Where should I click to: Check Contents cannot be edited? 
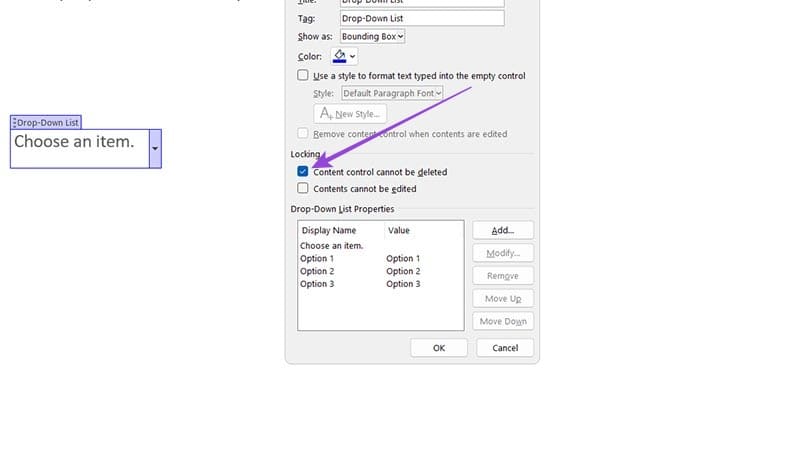click(x=303, y=188)
